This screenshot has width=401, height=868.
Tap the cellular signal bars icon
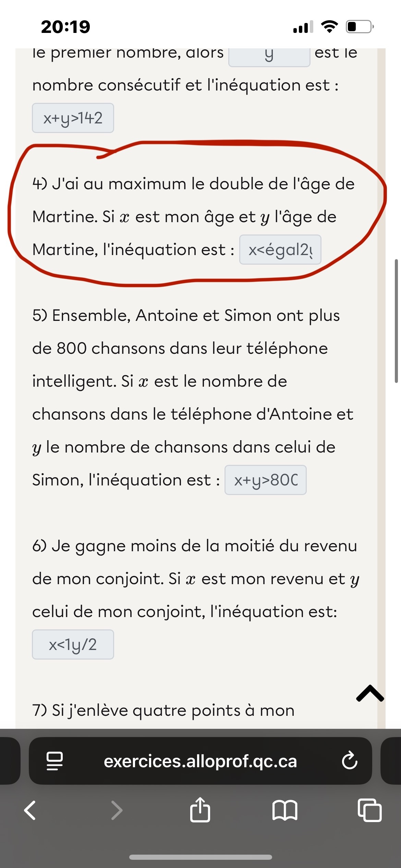tap(303, 27)
